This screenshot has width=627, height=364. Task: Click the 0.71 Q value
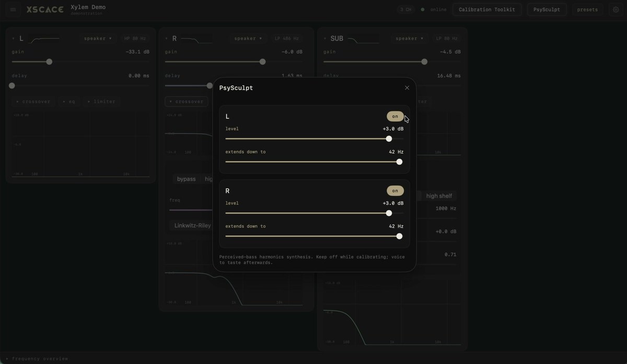450,254
